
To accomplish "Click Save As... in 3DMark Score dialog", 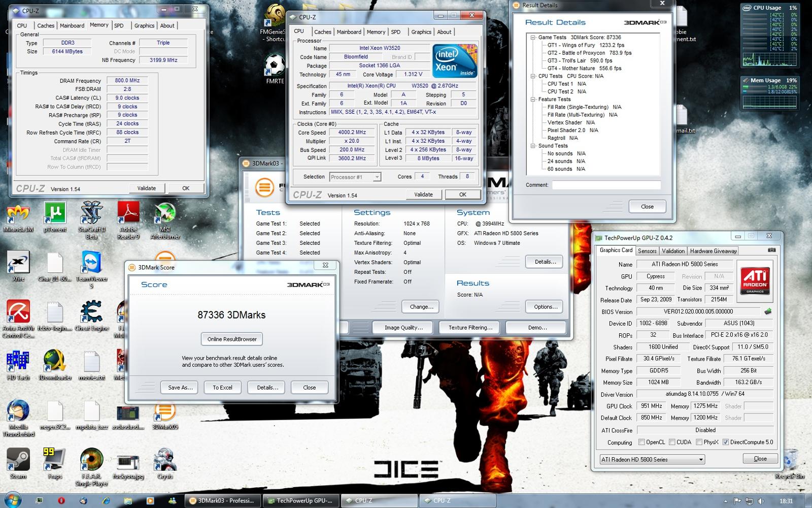I will click(180, 388).
